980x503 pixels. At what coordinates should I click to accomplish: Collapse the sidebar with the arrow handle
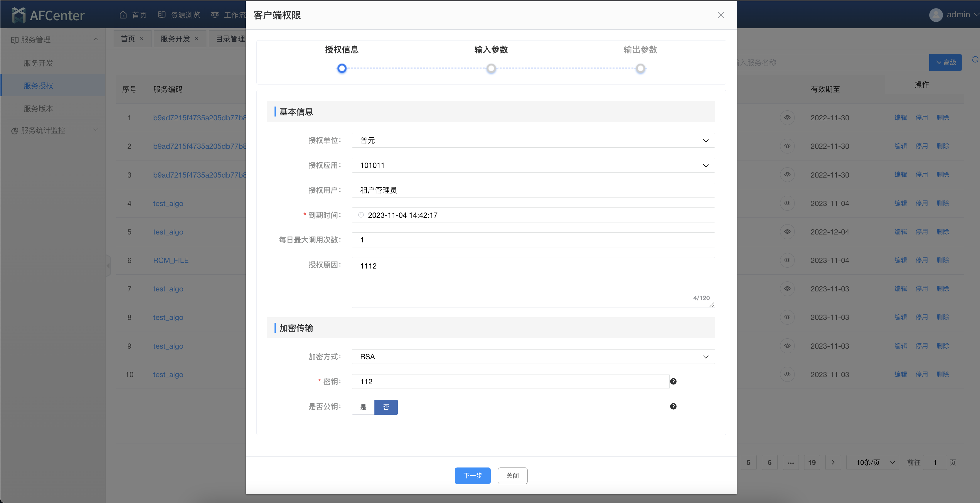tap(108, 266)
